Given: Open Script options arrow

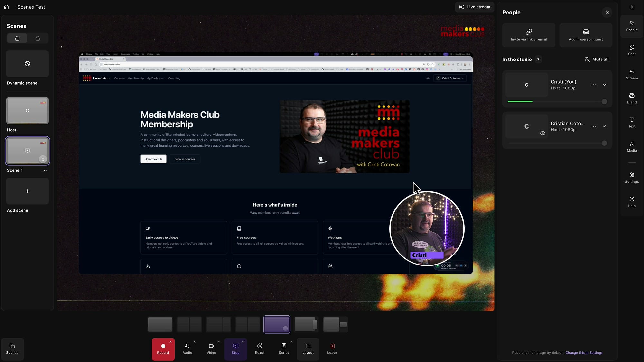Looking at the screenshot, I should [291, 342].
